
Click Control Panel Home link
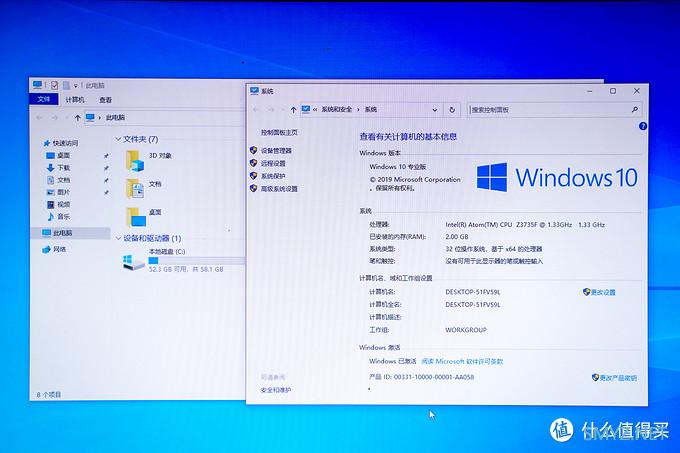click(x=279, y=133)
